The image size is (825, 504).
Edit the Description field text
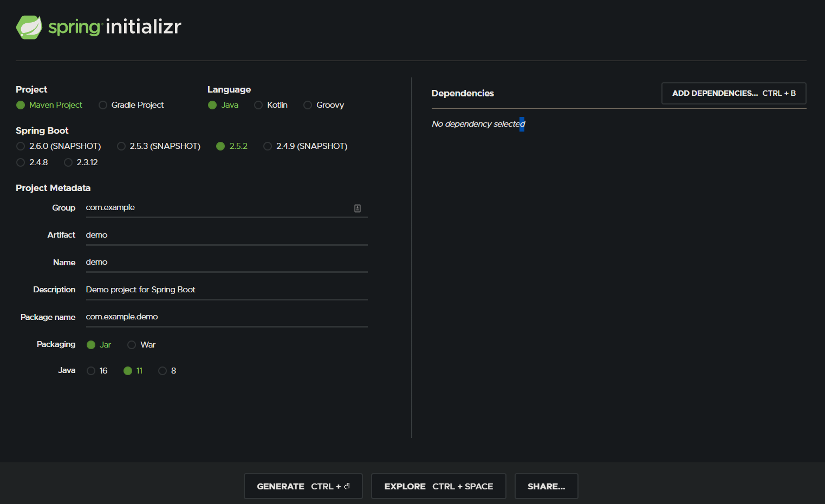[x=226, y=290]
